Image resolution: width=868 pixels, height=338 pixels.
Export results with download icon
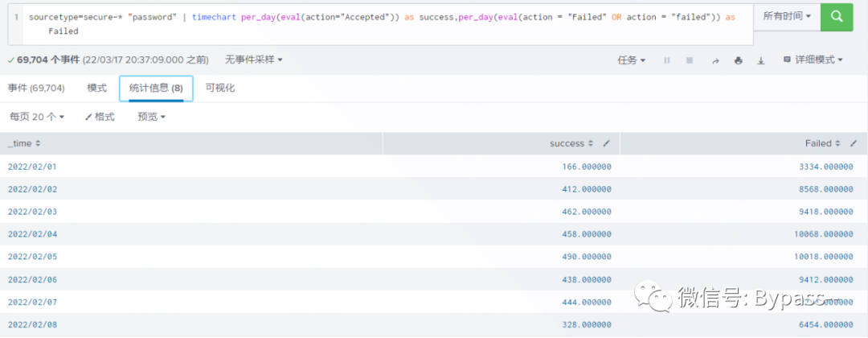coord(760,60)
